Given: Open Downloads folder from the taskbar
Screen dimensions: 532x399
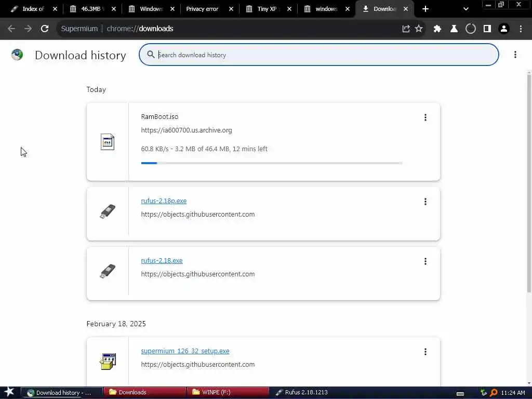Looking at the screenshot, I should tap(145, 393).
